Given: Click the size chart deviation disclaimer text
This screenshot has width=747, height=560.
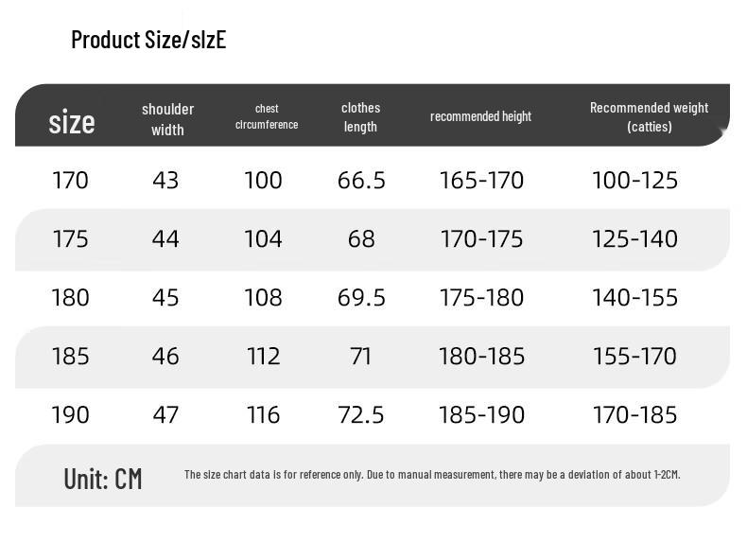Looking at the screenshot, I should coord(432,474).
